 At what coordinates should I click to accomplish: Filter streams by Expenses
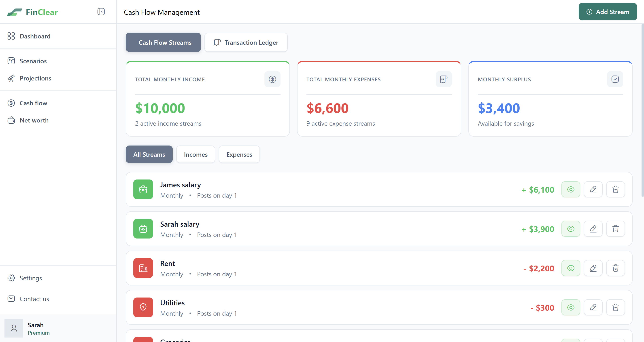[x=239, y=154]
